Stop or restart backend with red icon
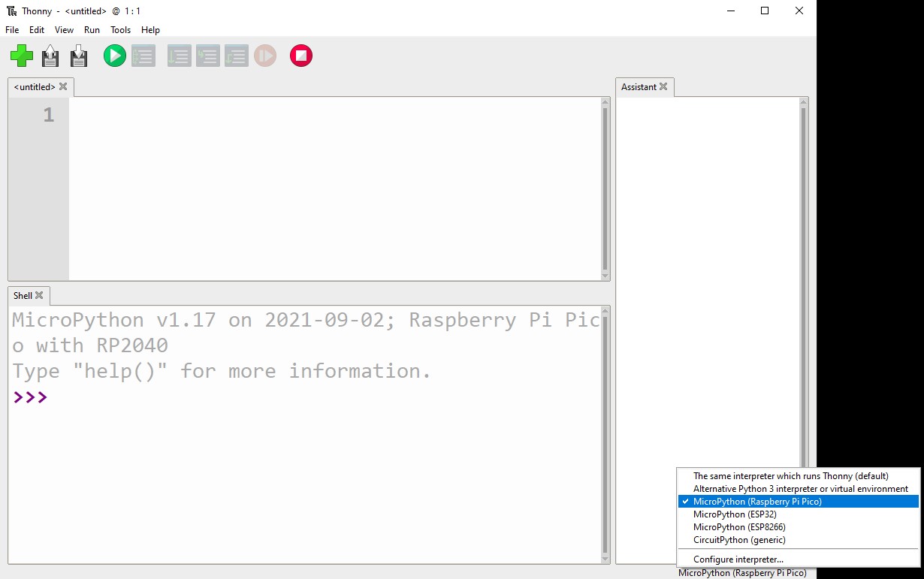Image resolution: width=924 pixels, height=579 pixels. [x=301, y=56]
